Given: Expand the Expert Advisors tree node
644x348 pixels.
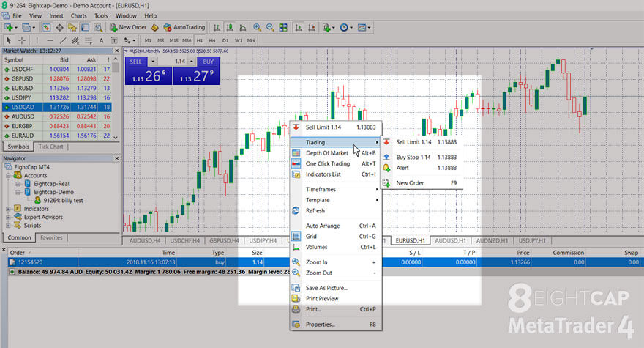Looking at the screenshot, I should pyautogui.click(x=8, y=217).
